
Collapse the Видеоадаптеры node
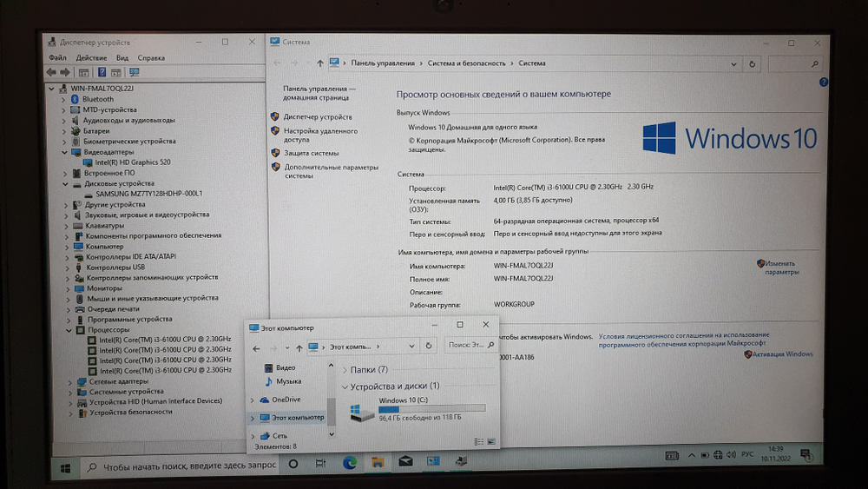pos(64,152)
